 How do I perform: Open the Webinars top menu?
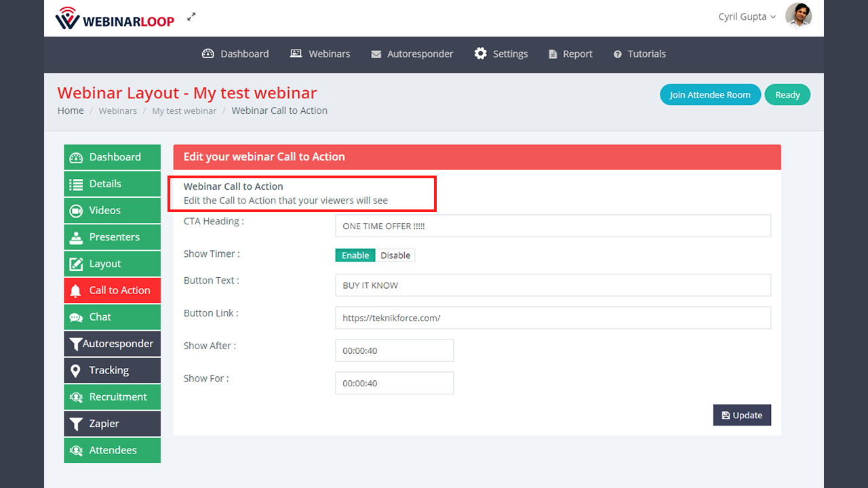320,54
